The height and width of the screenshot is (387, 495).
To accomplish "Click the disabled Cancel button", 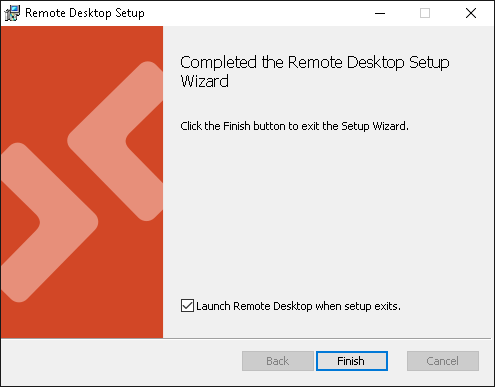I will click(443, 361).
